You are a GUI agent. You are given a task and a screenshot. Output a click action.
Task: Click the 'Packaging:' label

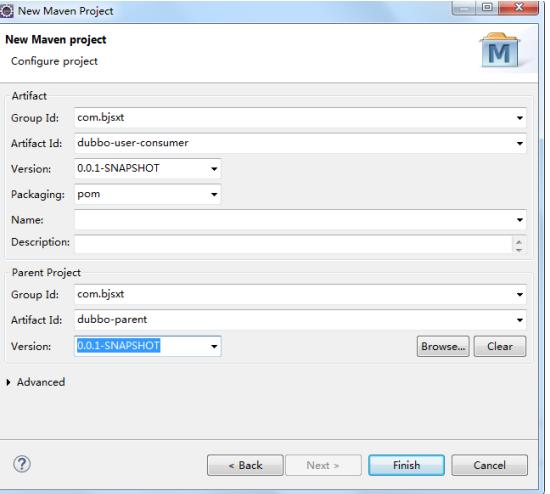[38, 194]
